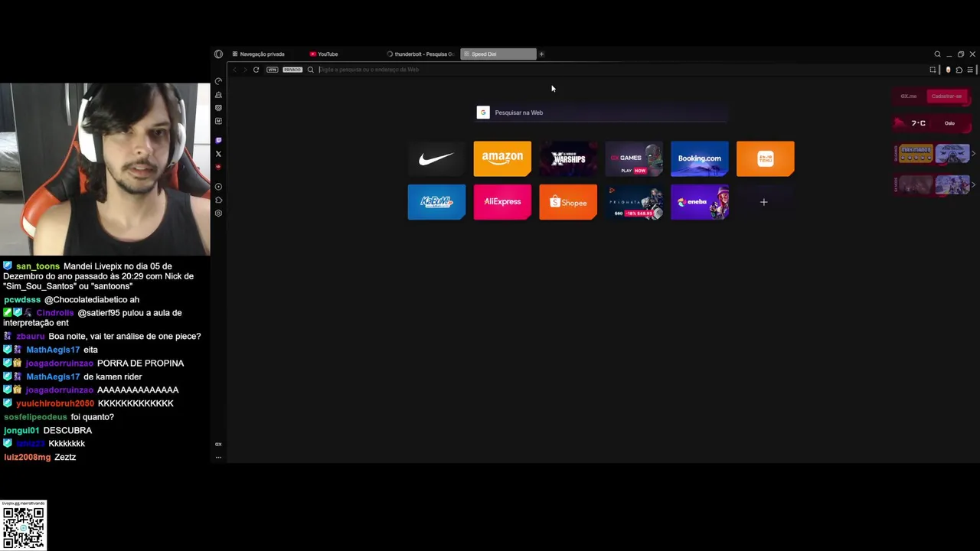Image resolution: width=980 pixels, height=551 pixels.
Task: Expand the GX Mods row chevron
Action: [x=974, y=184]
